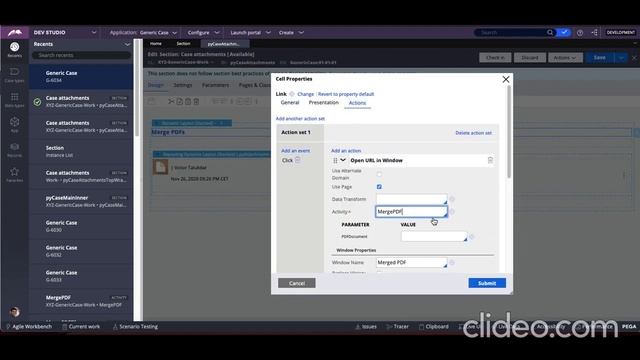Click the empty Data Transform field
The image size is (640, 360).
[x=411, y=199]
